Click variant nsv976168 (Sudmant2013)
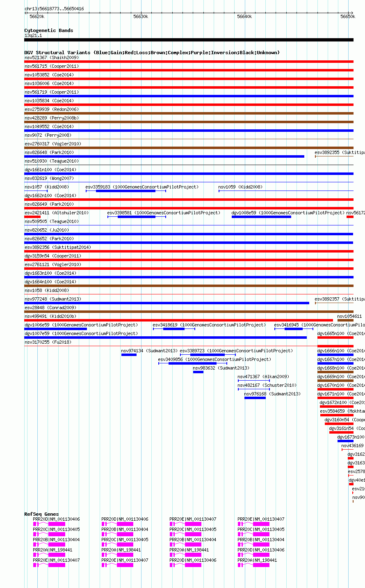This screenshot has height=588, width=365. (273, 394)
